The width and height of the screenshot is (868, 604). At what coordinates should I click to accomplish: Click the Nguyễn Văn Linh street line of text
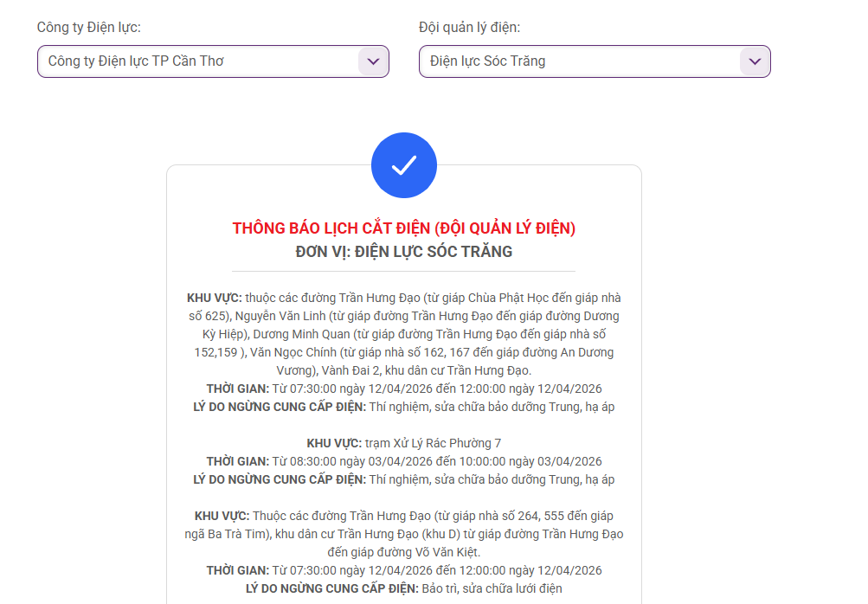click(403, 316)
